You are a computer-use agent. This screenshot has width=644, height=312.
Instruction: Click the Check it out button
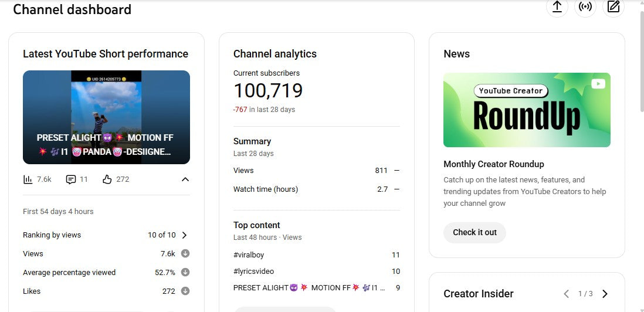point(474,232)
